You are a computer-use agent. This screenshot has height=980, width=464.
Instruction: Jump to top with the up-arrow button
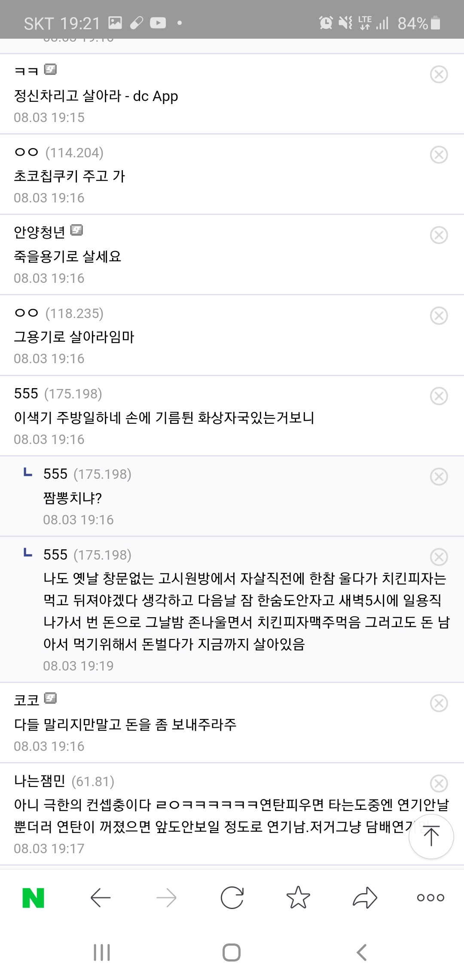tap(431, 836)
